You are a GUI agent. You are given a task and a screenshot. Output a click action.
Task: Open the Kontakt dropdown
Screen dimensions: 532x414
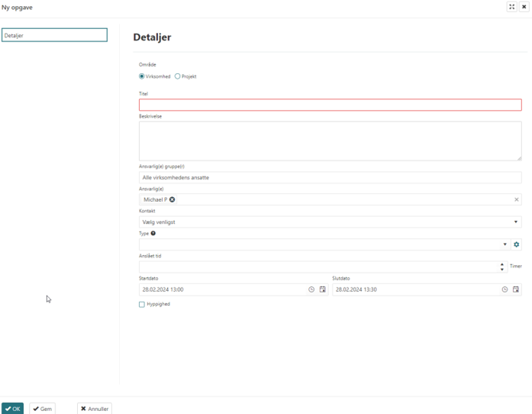330,222
